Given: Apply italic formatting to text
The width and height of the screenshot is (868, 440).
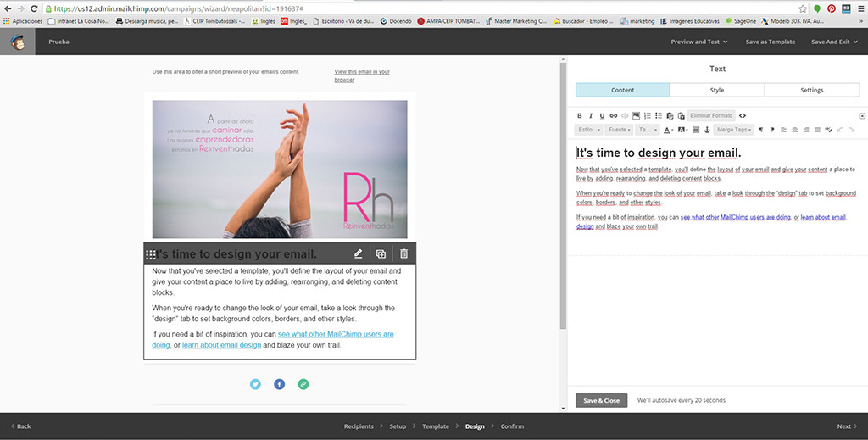Looking at the screenshot, I should [x=591, y=115].
